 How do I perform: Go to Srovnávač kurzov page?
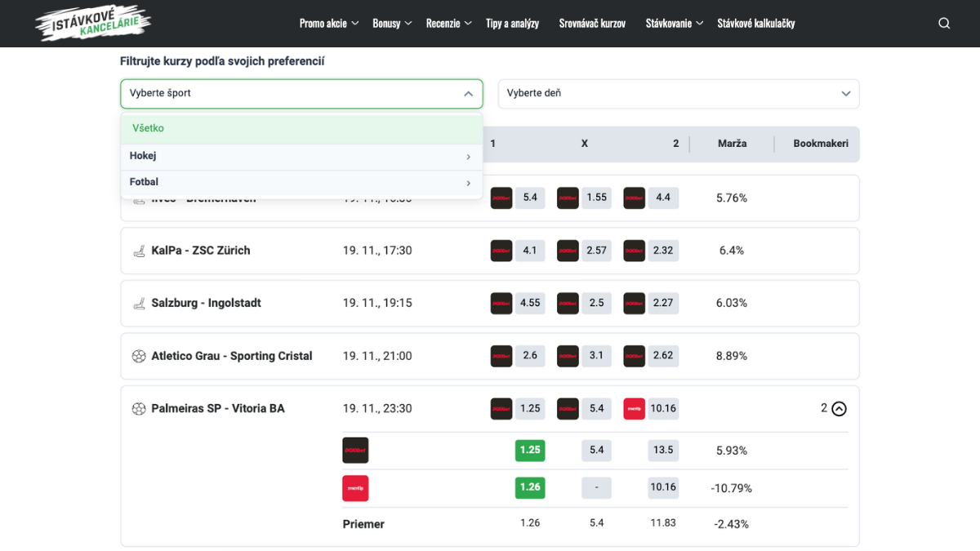click(x=592, y=24)
